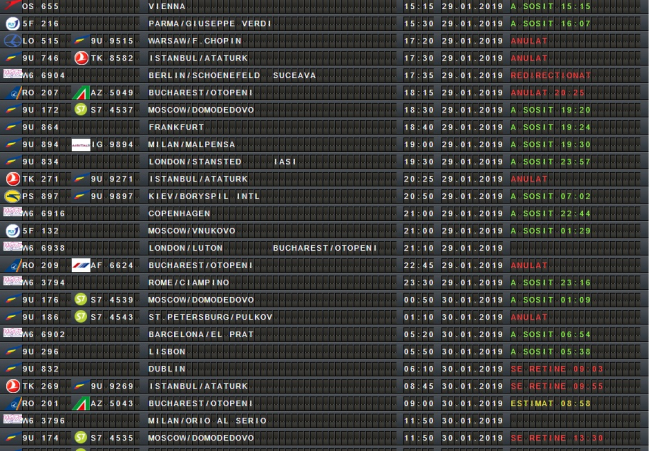Click the 'A SOSIT 23:57' status

pyautogui.click(x=551, y=162)
